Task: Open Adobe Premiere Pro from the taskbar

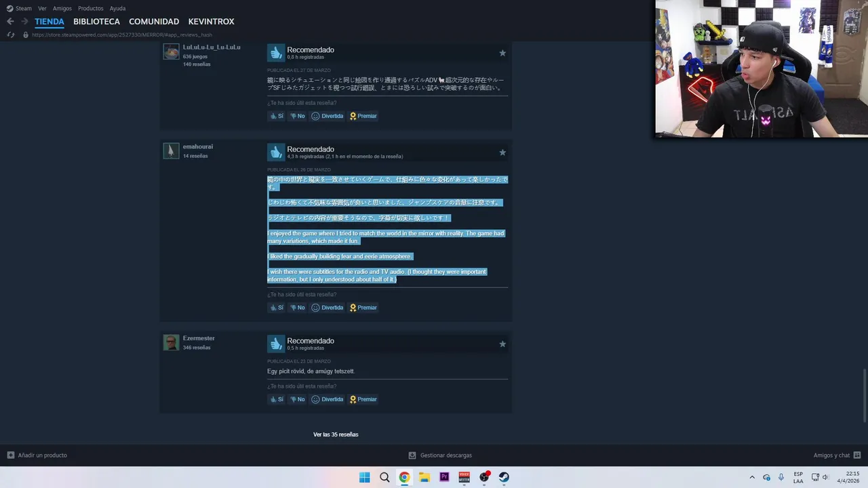Action: coord(444,477)
